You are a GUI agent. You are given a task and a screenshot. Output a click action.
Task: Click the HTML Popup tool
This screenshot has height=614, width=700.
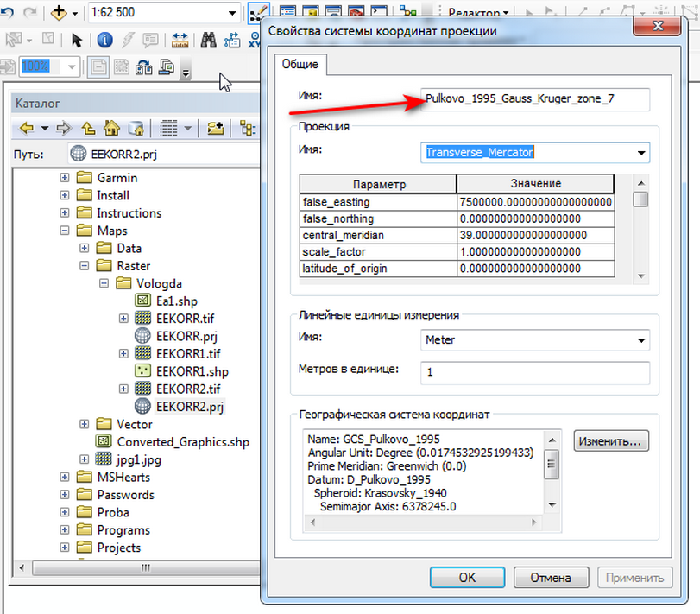pyautogui.click(x=150, y=41)
